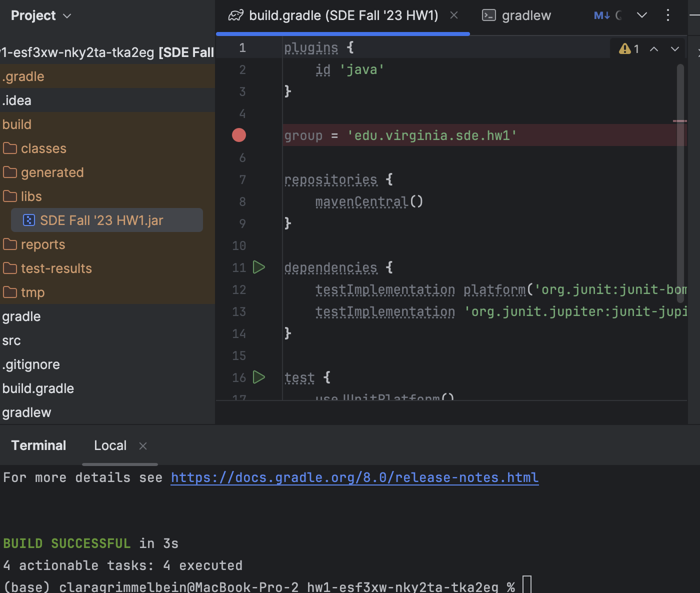Close the build.gradle editor tab
Image resolution: width=700 pixels, height=593 pixels.
pyautogui.click(x=453, y=15)
